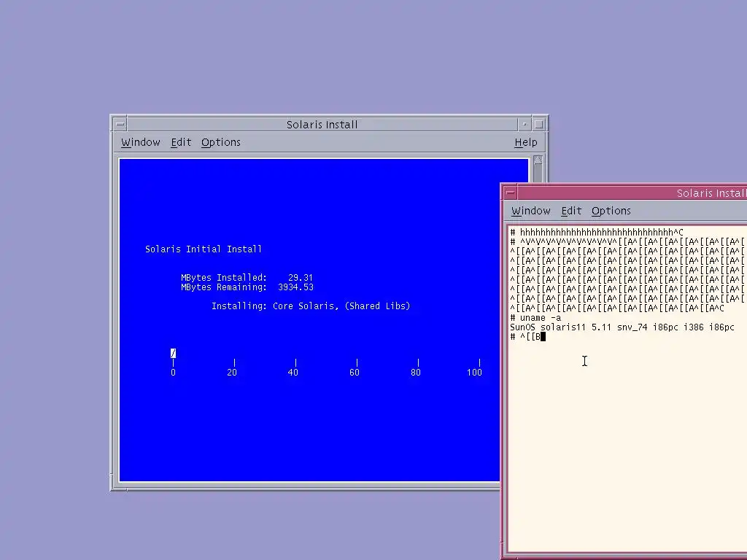
Task: Click the terminal cursor after '# ^[[B'
Action: (x=543, y=337)
